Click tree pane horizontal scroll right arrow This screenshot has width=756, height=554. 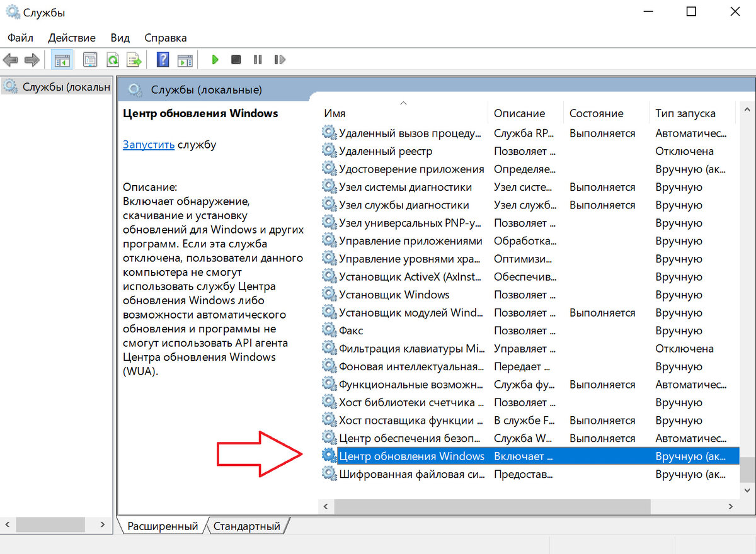pyautogui.click(x=103, y=524)
